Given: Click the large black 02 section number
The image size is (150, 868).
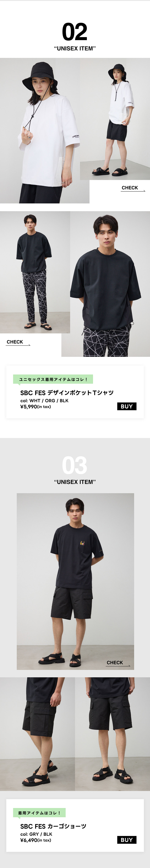Looking at the screenshot, I should [75, 32].
